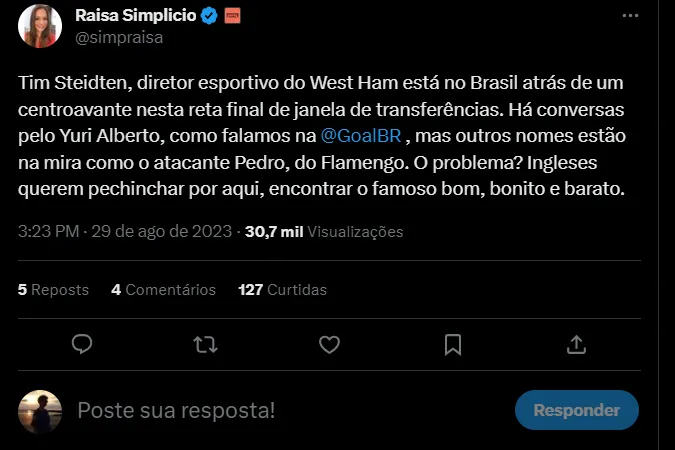Click the @simpraisa handle
The height and width of the screenshot is (450, 675).
pos(119,38)
